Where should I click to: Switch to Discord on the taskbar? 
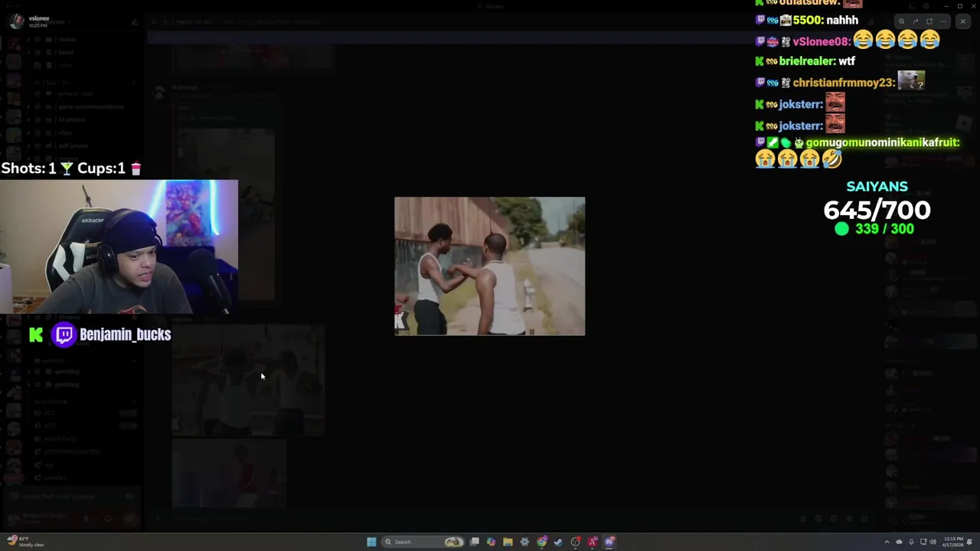coord(609,542)
